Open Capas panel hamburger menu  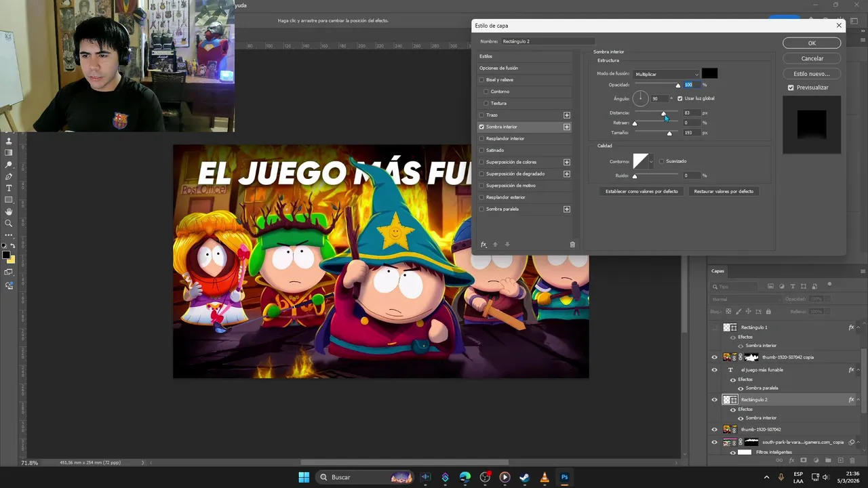point(863,271)
